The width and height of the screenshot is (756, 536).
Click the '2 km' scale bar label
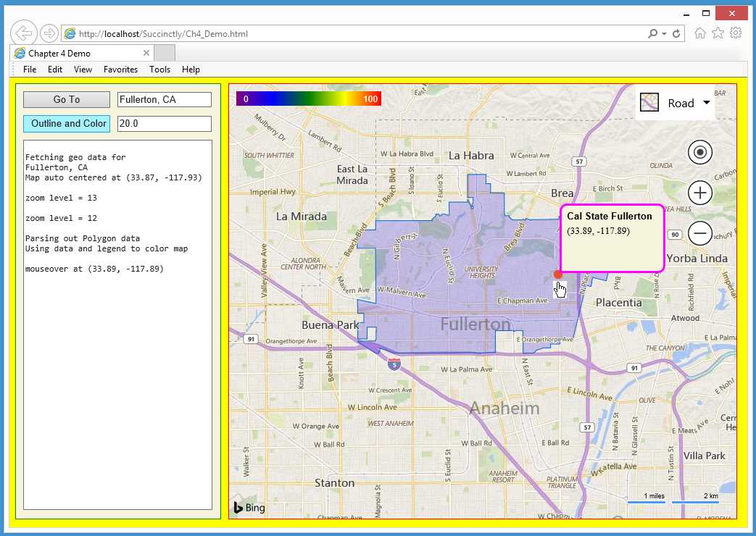pyautogui.click(x=710, y=495)
